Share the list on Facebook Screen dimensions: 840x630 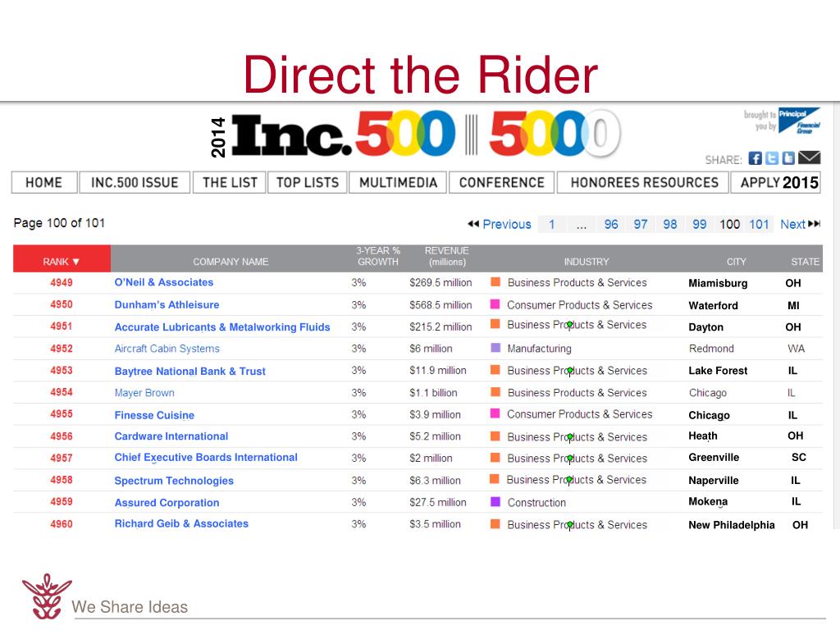756,158
